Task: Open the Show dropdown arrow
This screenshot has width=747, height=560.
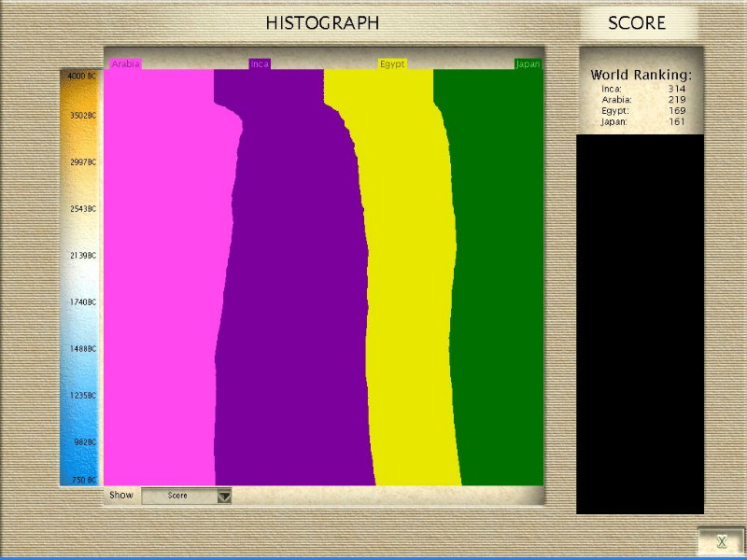Action: tap(223, 497)
